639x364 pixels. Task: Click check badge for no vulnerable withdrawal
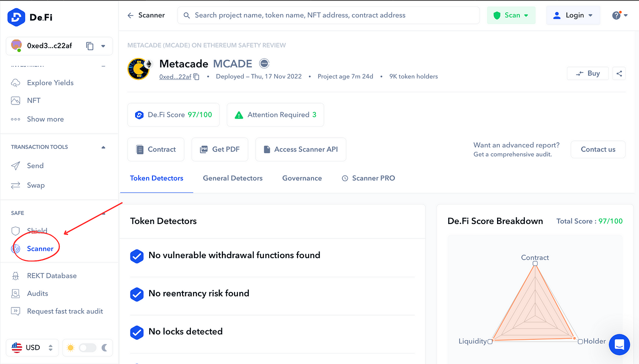click(x=137, y=256)
